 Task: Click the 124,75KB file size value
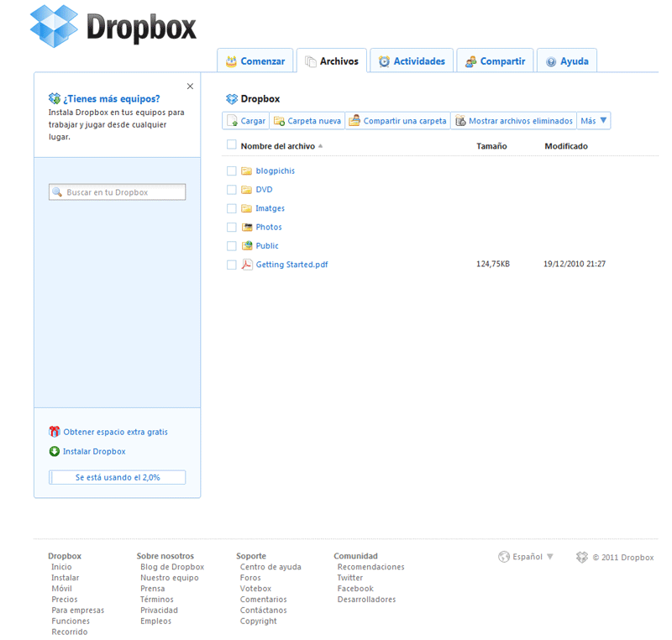(x=493, y=264)
